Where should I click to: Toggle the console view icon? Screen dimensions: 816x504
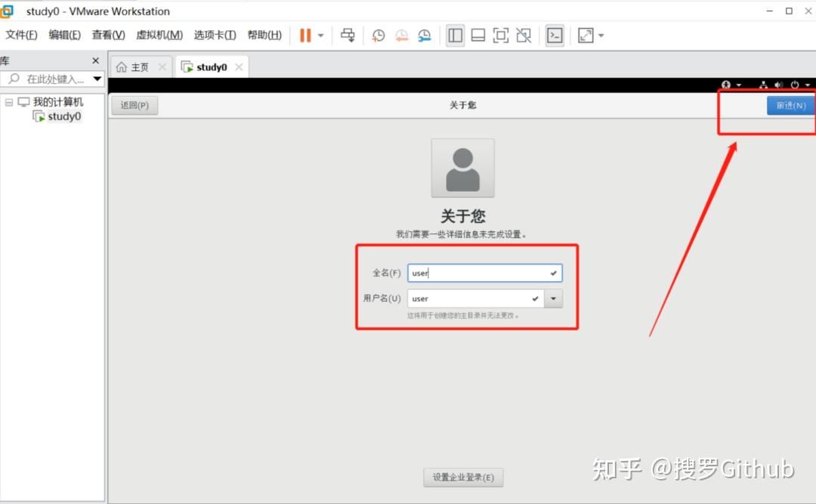click(555, 36)
